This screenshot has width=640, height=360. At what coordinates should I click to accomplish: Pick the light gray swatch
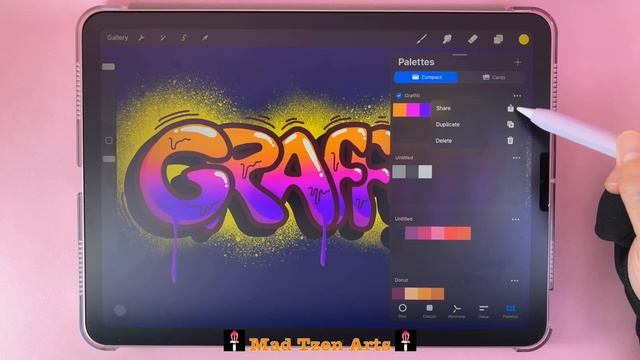point(425,172)
